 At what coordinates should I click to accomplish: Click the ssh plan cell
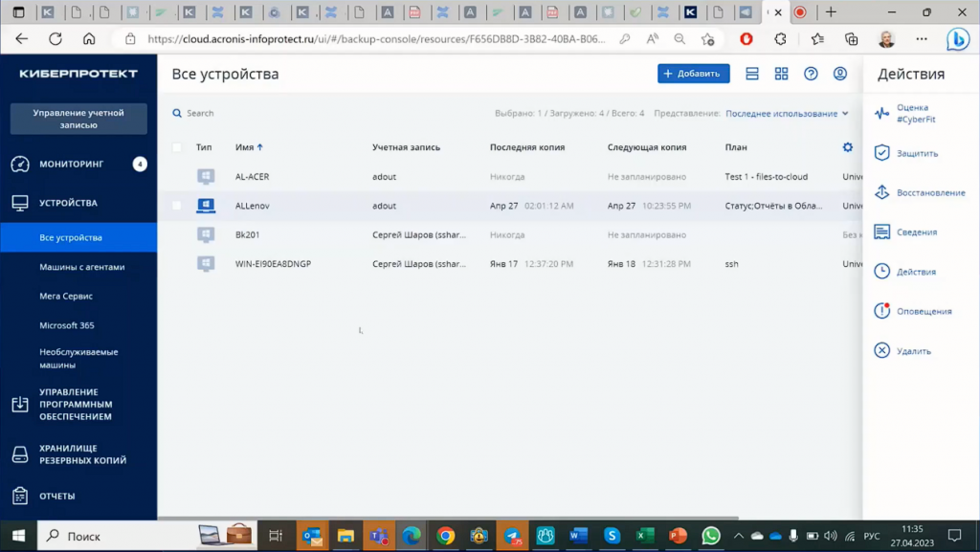tap(732, 263)
